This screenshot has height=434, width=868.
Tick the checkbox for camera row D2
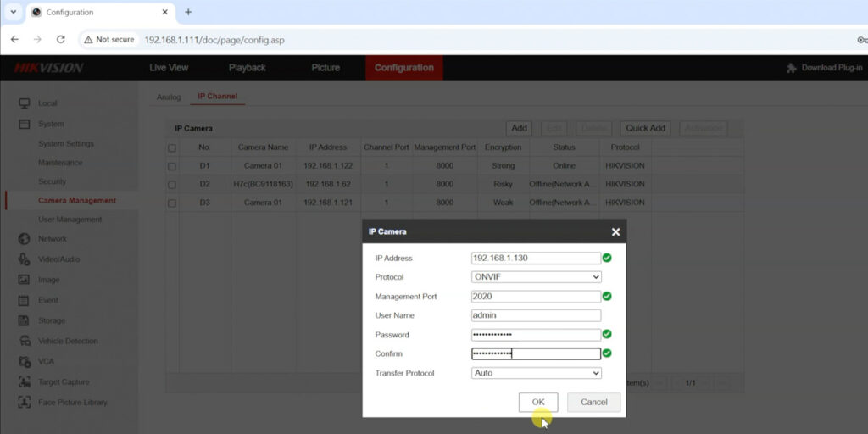pos(172,185)
